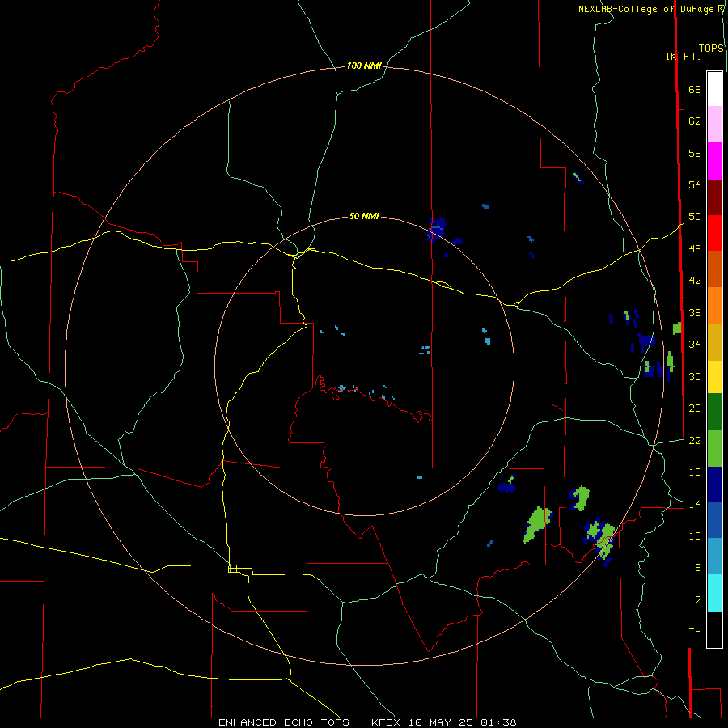728x728 pixels.
Task: Select legend scale value 18
Action: [x=695, y=472]
